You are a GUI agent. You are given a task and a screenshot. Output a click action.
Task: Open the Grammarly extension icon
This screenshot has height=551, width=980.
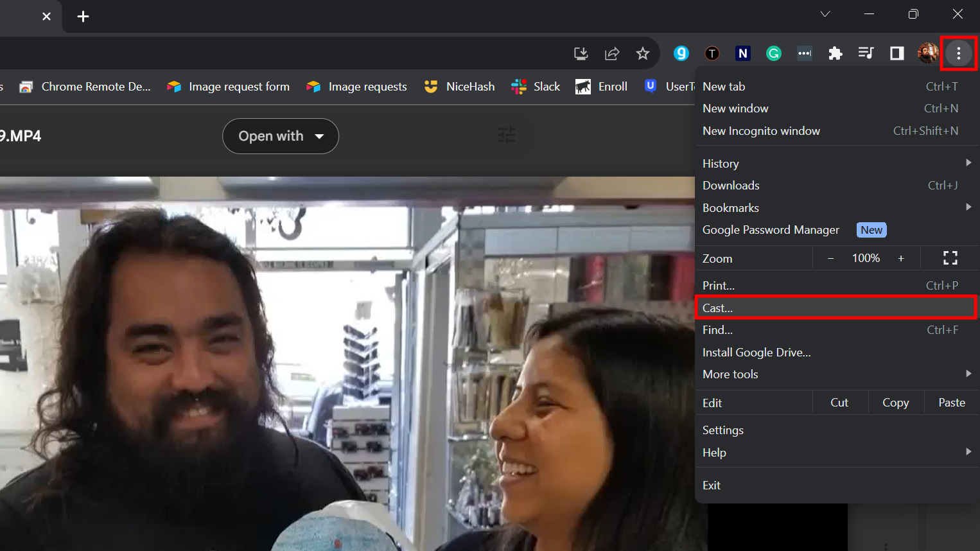[x=773, y=53]
